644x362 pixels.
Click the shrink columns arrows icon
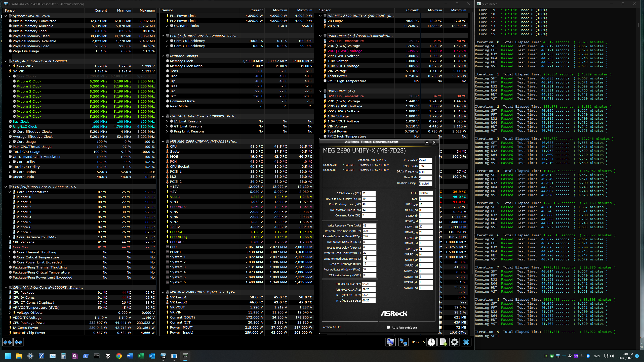[19, 342]
